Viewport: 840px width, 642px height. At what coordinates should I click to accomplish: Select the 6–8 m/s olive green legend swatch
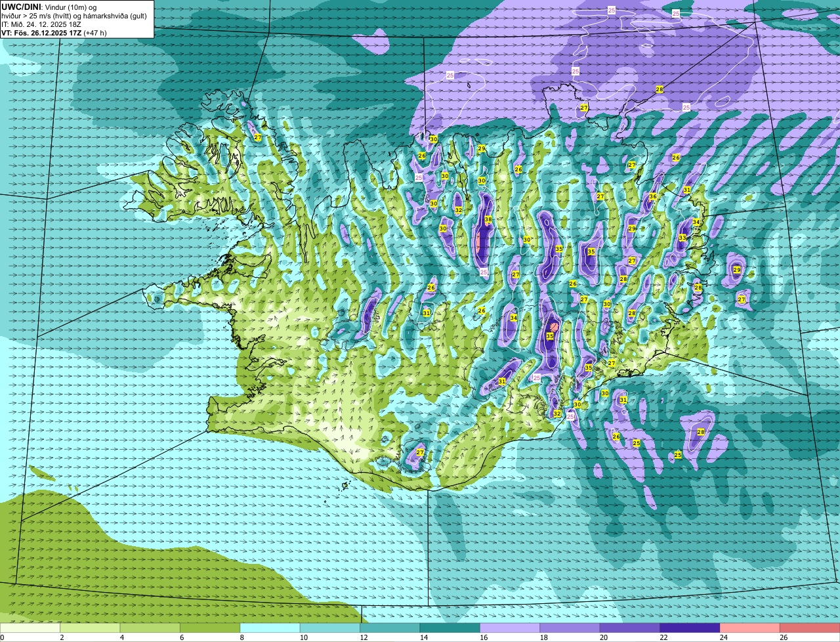click(x=211, y=628)
